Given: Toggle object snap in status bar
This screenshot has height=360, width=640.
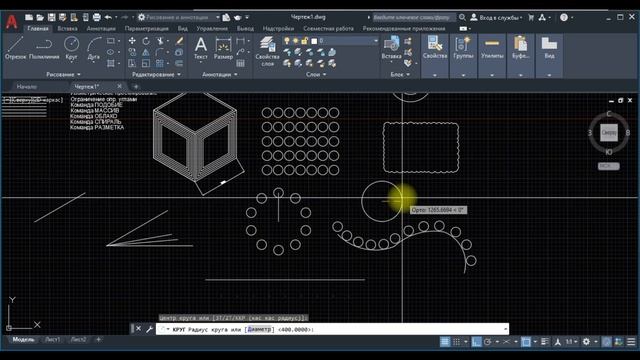Looking at the screenshot, I should [x=526, y=342].
